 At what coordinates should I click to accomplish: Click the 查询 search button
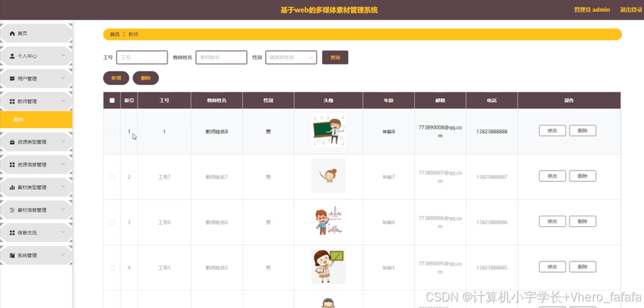tap(335, 57)
